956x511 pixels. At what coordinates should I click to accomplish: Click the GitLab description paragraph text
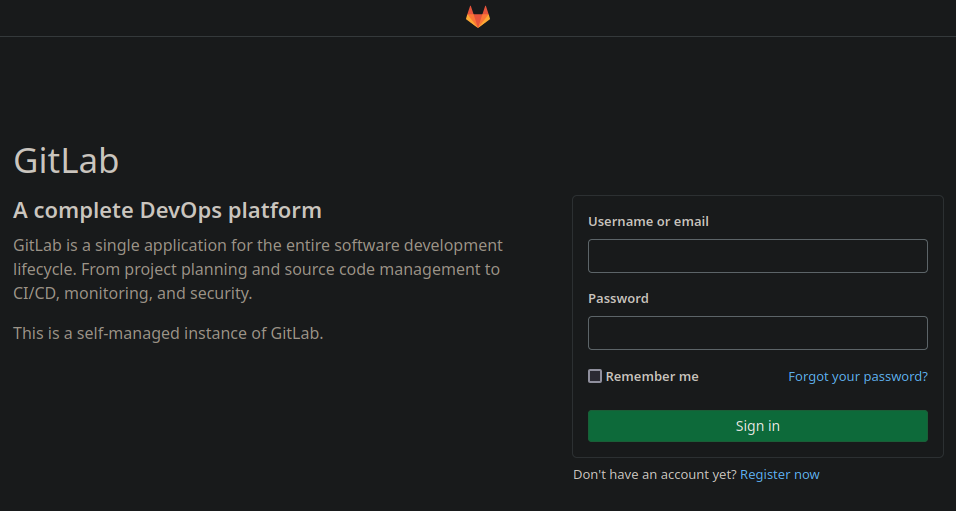point(257,270)
